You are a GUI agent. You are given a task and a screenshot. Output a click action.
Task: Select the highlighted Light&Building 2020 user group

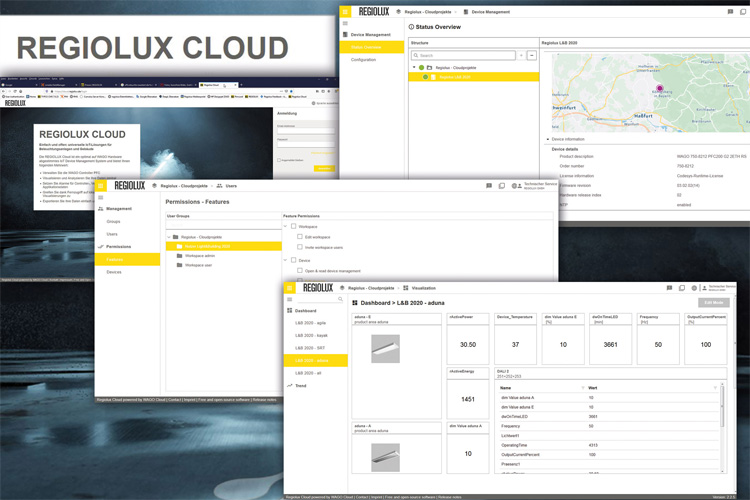[223, 246]
